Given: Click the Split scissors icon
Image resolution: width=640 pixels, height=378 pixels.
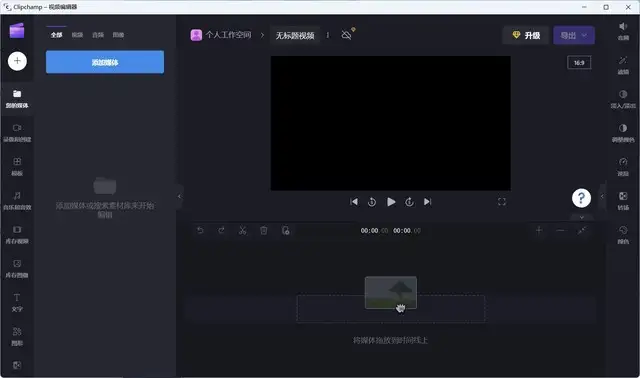Looking at the screenshot, I should (242, 231).
